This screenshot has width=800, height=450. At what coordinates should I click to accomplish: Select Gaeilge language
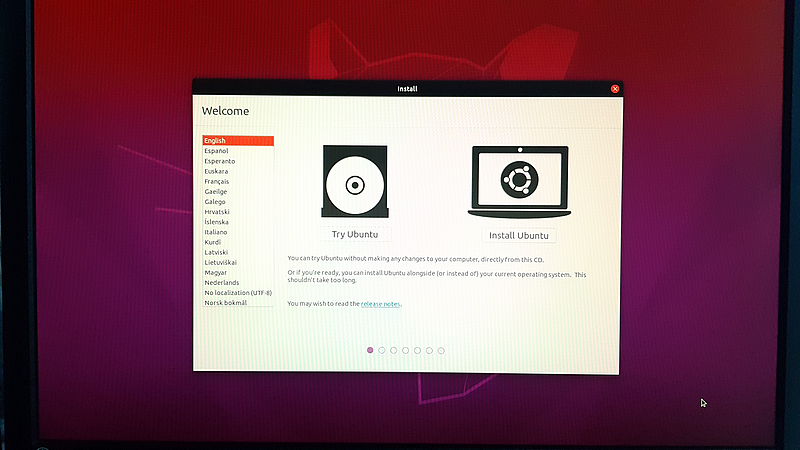[238, 192]
